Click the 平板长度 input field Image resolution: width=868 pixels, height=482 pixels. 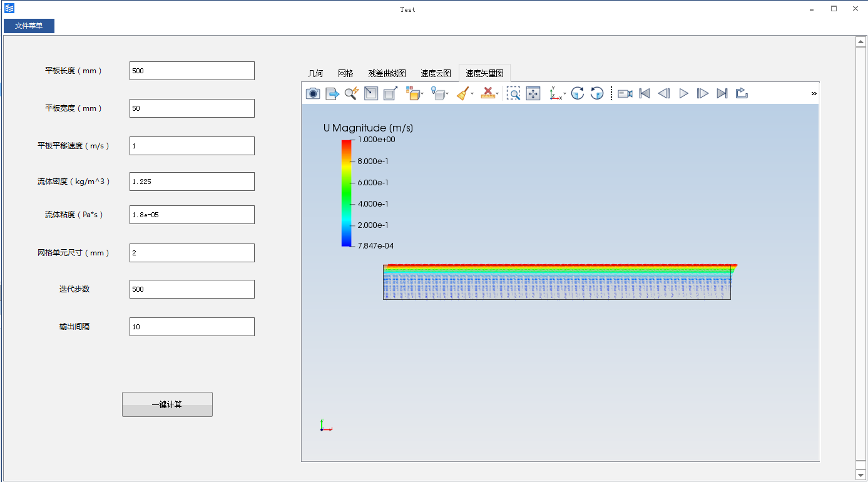tap(192, 71)
